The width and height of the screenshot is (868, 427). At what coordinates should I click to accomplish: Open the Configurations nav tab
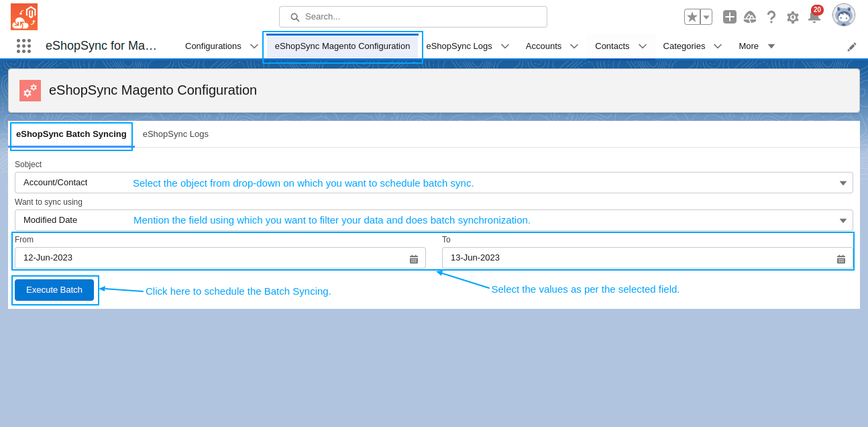click(x=213, y=46)
